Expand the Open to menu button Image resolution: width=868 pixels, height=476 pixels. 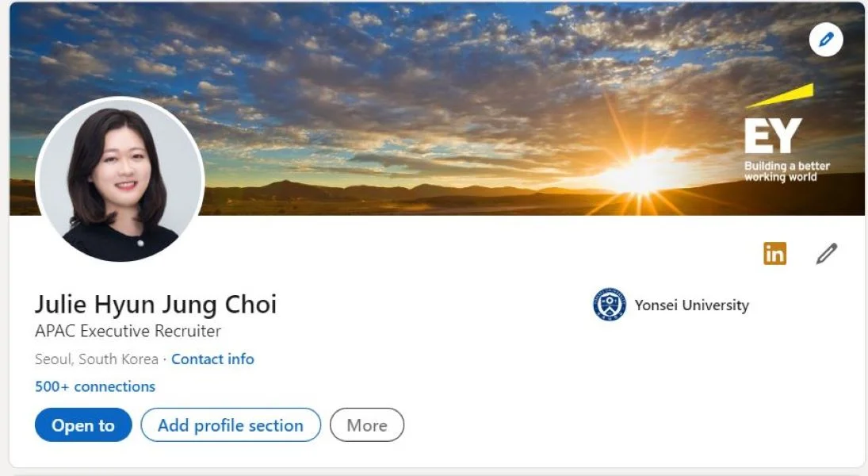click(83, 425)
